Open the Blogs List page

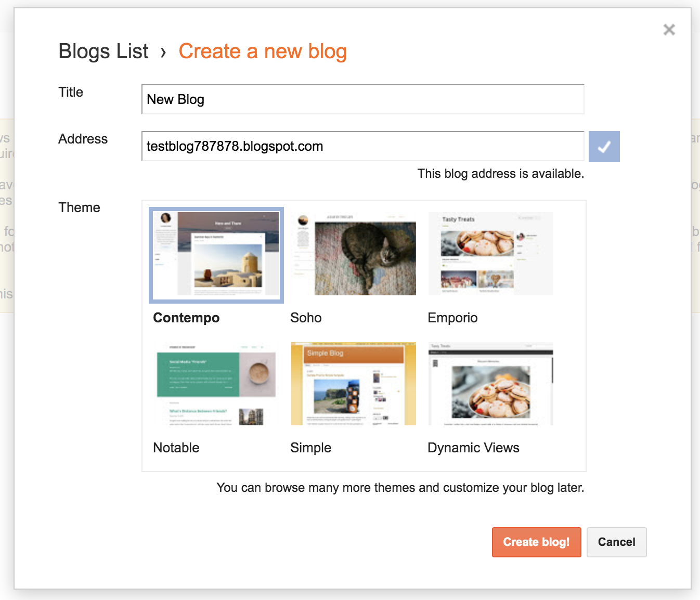click(103, 51)
